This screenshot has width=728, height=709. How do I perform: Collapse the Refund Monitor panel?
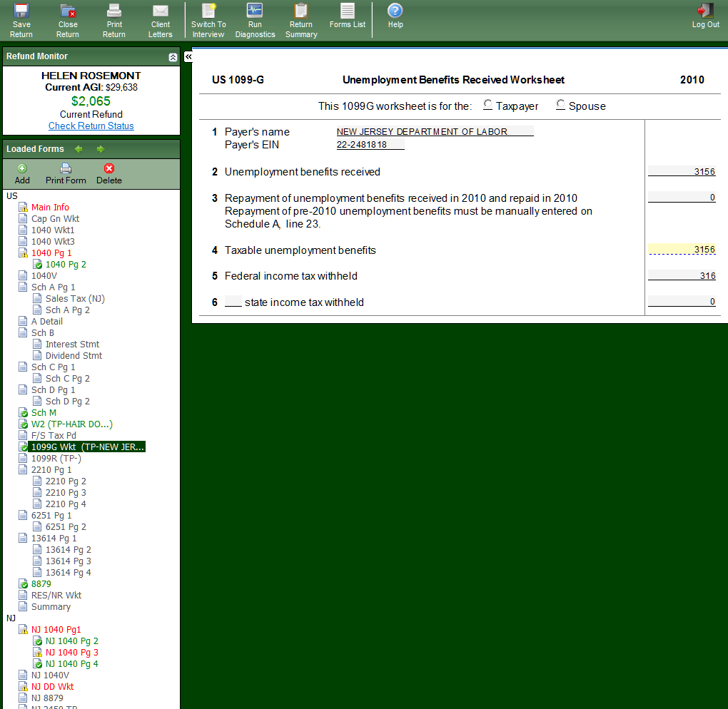[x=173, y=57]
